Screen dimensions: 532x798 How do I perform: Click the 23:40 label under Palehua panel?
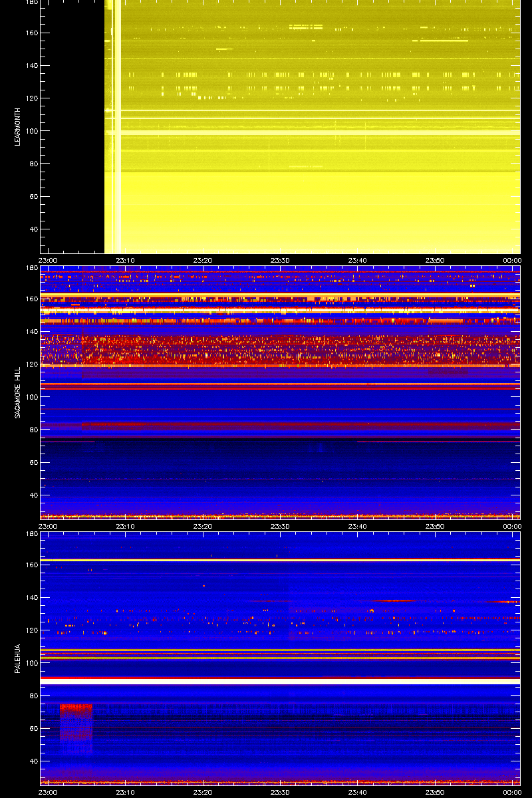(358, 792)
